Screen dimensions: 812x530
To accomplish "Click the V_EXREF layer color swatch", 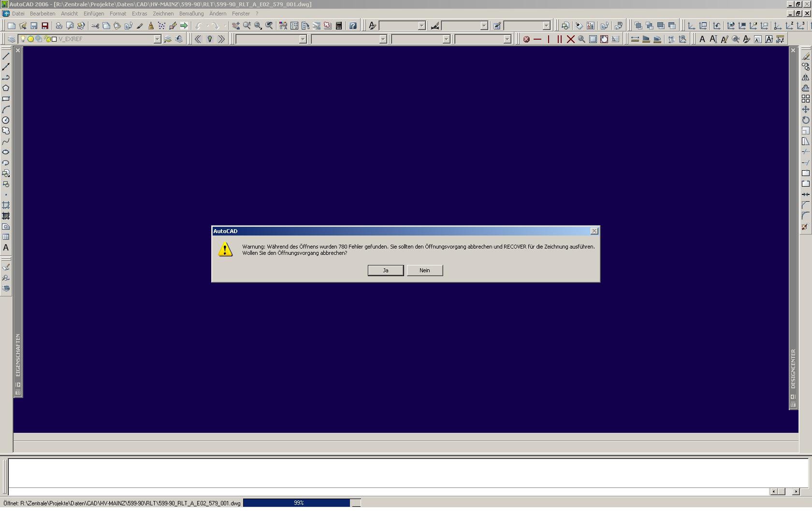I will 54,39.
